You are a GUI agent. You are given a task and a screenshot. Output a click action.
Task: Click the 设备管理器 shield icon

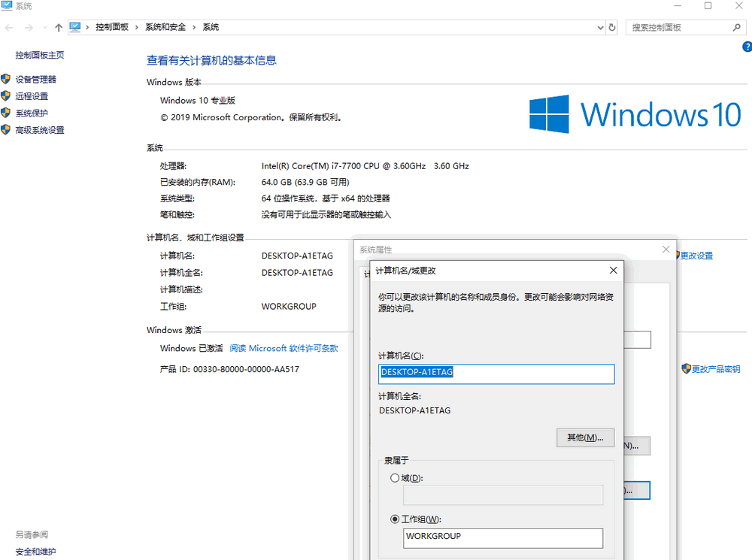pyautogui.click(x=6, y=79)
